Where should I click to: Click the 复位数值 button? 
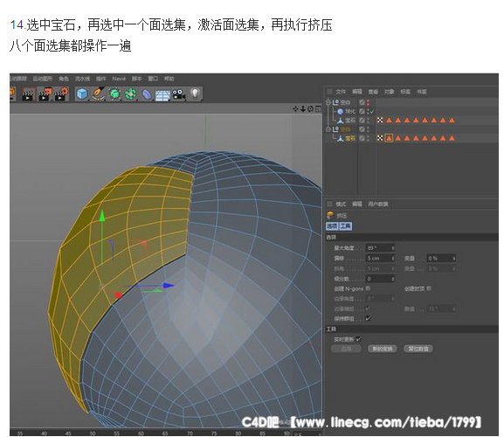418,349
